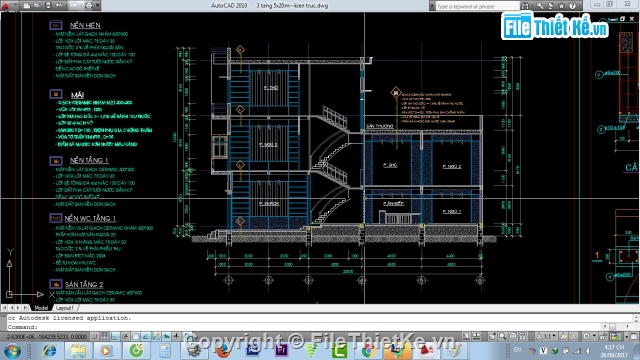Click the SteeringWheels icon in status bar
The height and width of the screenshot is (360, 640).
pos(513,336)
